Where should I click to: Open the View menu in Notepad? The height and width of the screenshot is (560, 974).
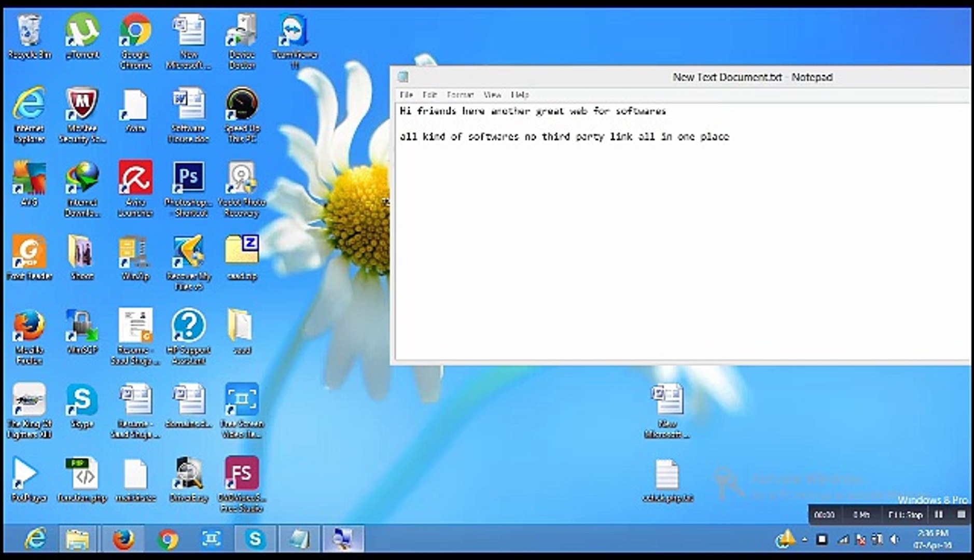(x=492, y=94)
